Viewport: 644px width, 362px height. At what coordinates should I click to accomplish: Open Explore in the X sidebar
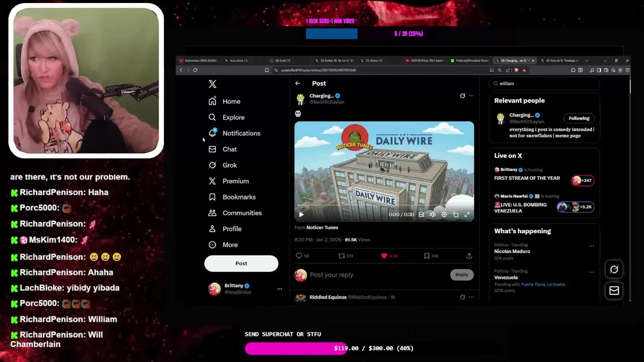[226, 117]
